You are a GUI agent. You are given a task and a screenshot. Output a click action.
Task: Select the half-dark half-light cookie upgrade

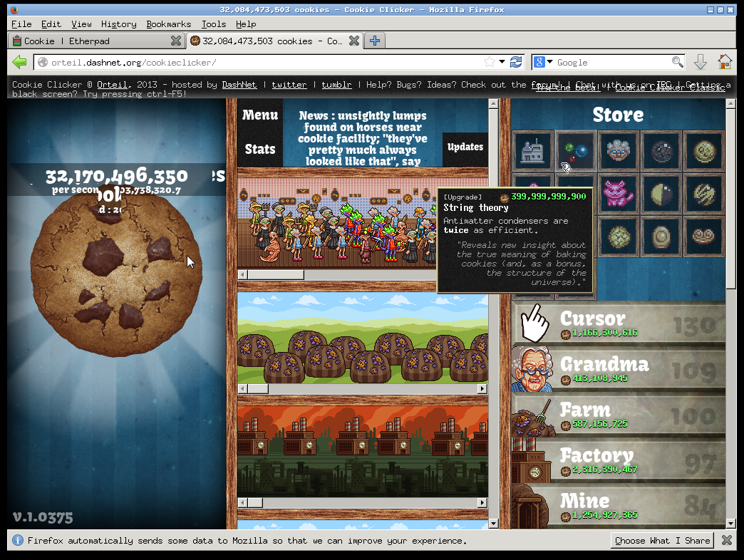661,194
